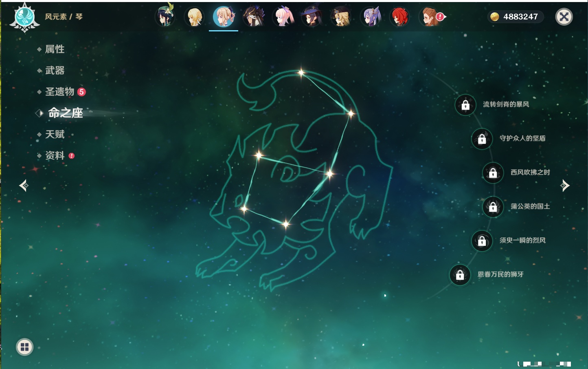Open the 资料 profile tab

55,155
